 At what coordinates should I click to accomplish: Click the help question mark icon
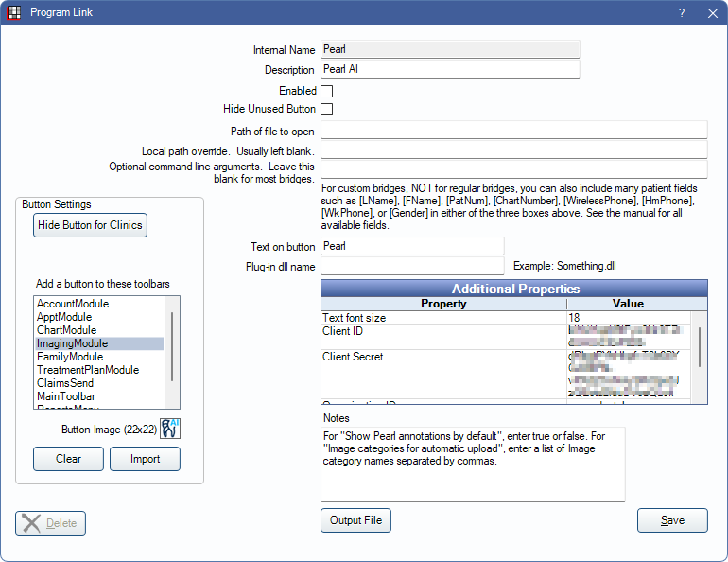coord(682,13)
